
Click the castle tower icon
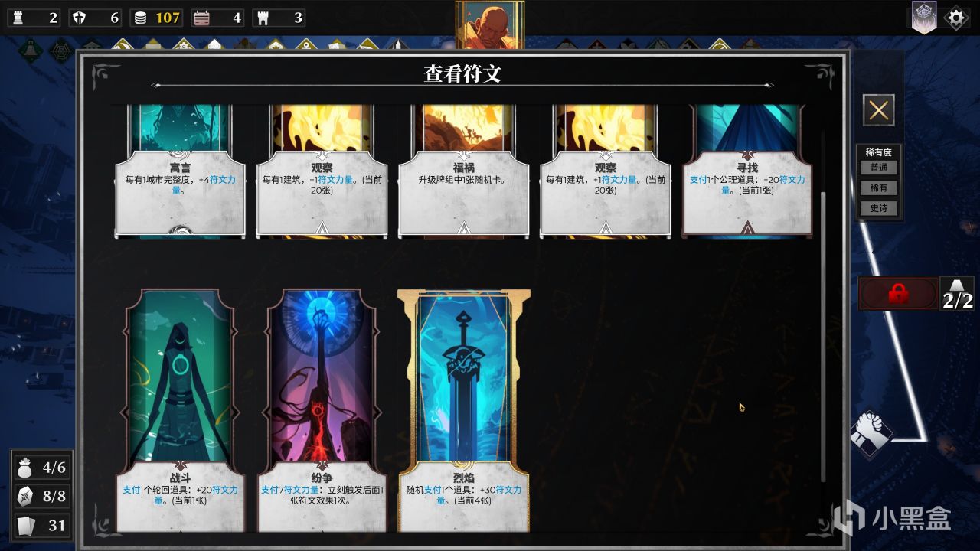coord(263,18)
